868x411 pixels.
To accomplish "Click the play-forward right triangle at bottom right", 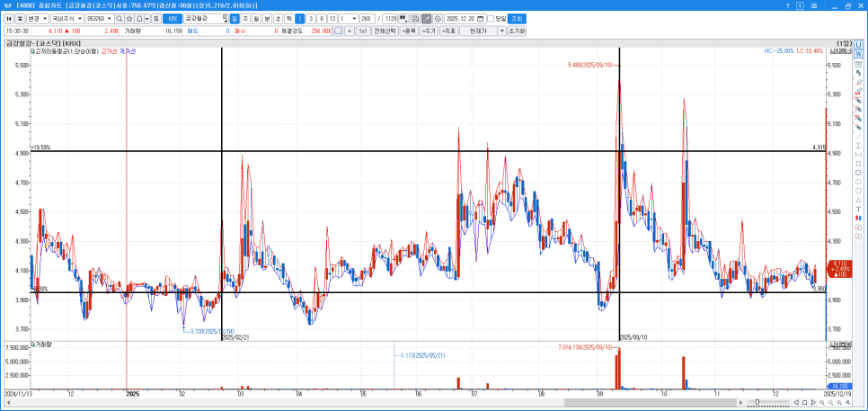I will (813, 402).
